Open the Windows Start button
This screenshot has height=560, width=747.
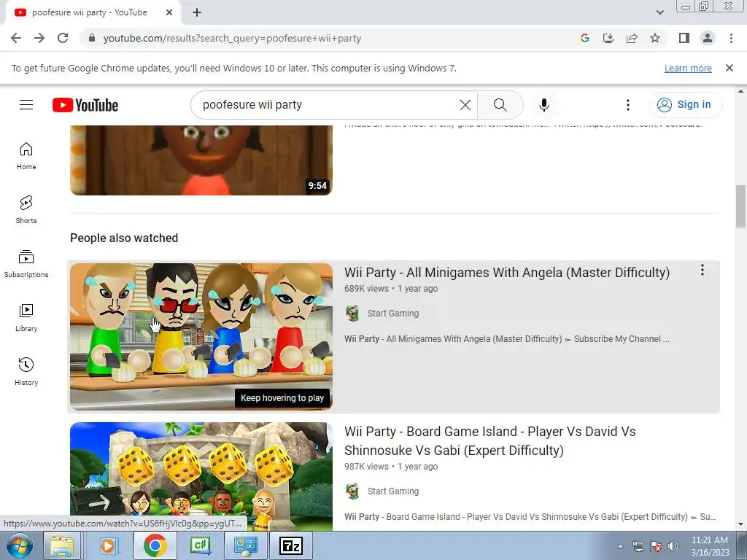point(19,545)
